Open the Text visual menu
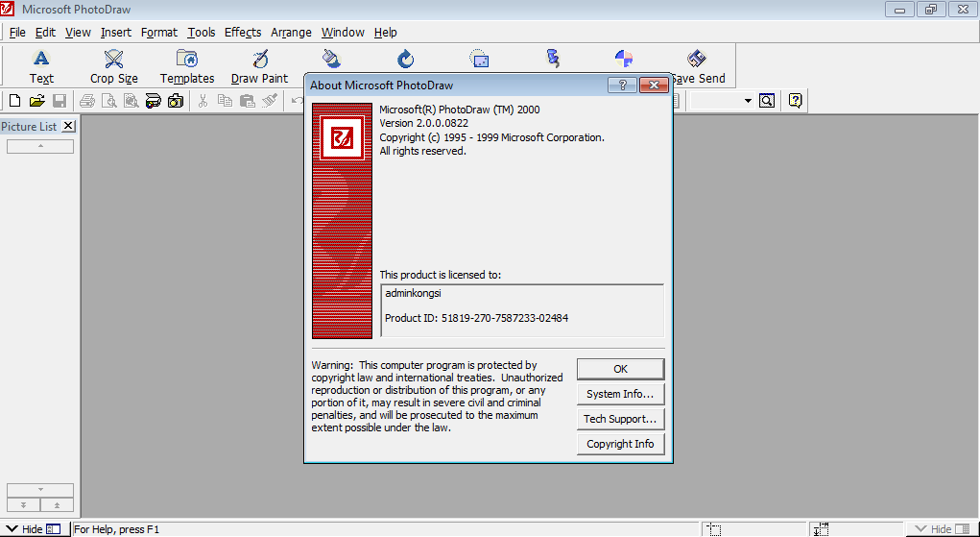Viewport: 980px width, 537px height. [x=41, y=67]
